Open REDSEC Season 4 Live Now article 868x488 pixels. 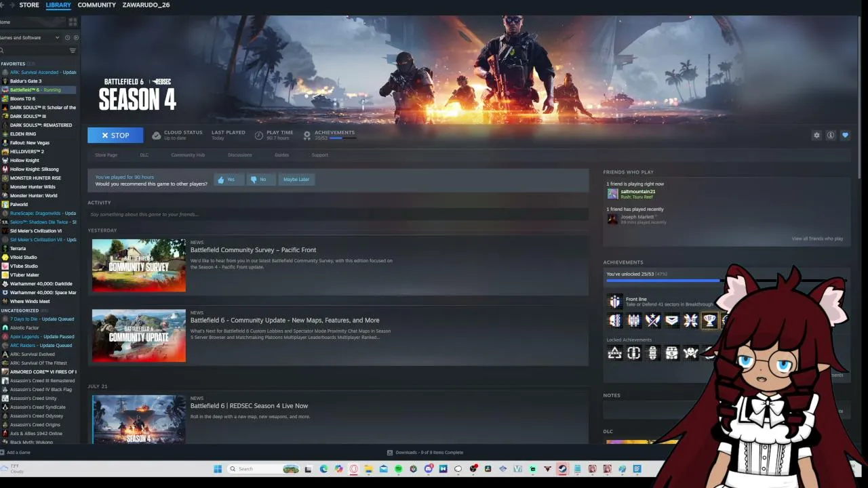[x=249, y=406]
